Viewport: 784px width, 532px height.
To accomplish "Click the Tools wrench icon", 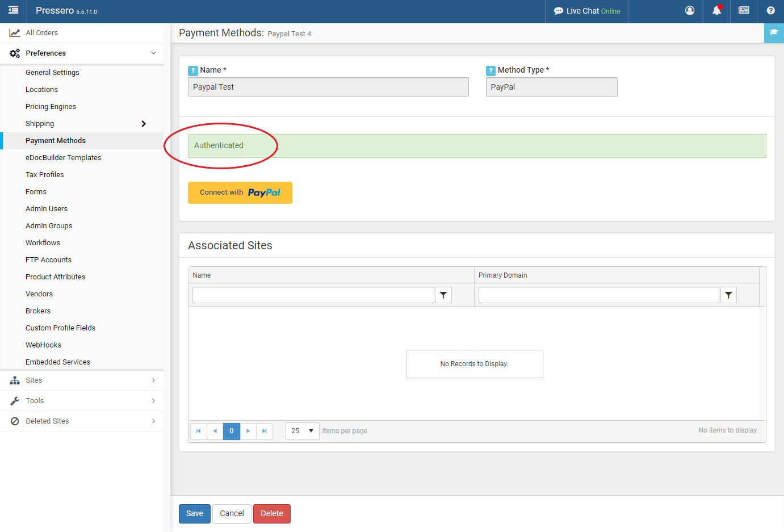I will tap(15, 401).
